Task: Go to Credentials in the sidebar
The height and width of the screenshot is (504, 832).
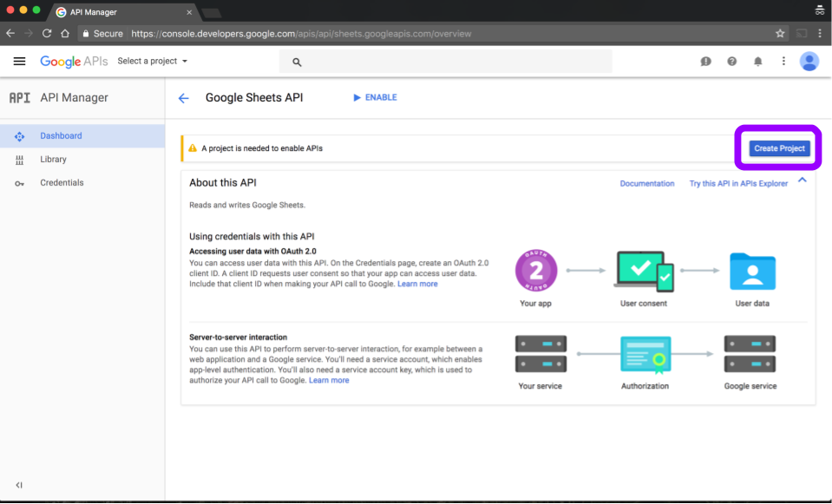Action: [62, 183]
